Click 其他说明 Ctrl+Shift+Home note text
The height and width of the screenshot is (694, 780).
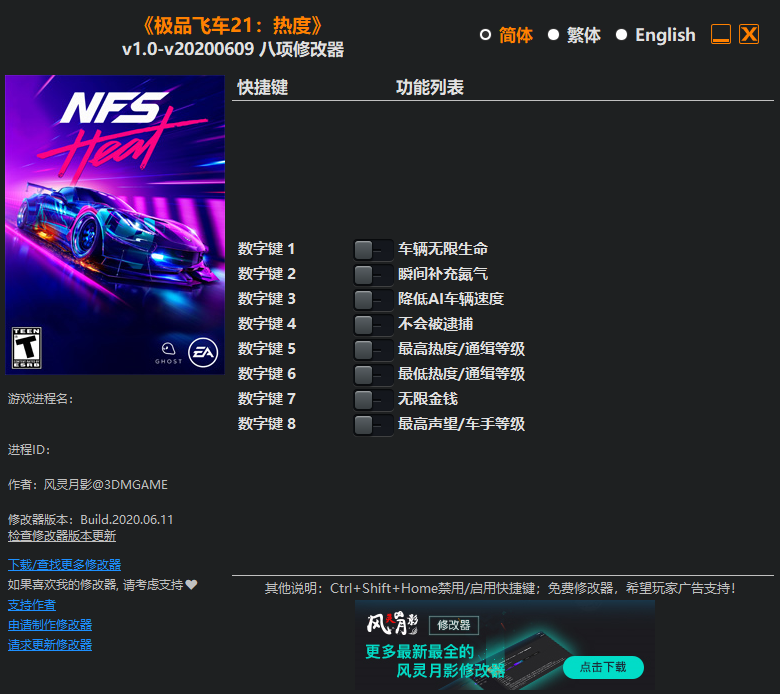[500, 589]
